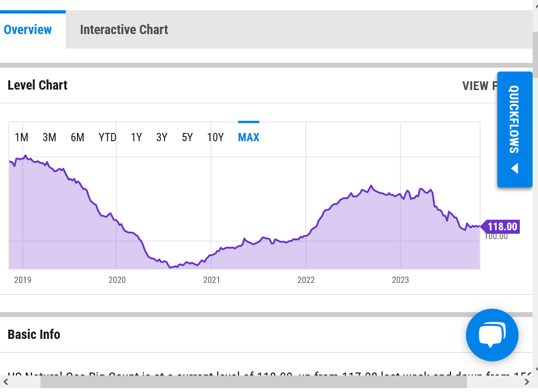Open the chat support bubble icon
This screenshot has width=538, height=392.
(x=492, y=335)
